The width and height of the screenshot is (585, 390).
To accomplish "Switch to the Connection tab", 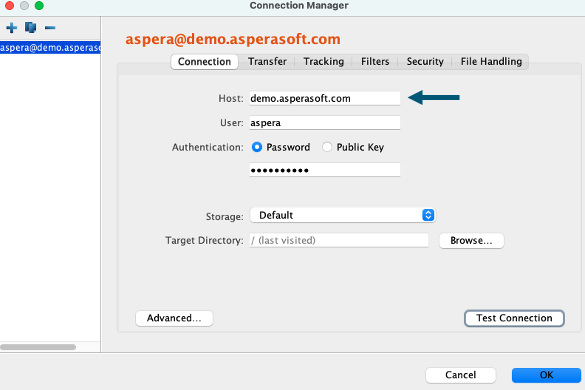I will pos(204,62).
